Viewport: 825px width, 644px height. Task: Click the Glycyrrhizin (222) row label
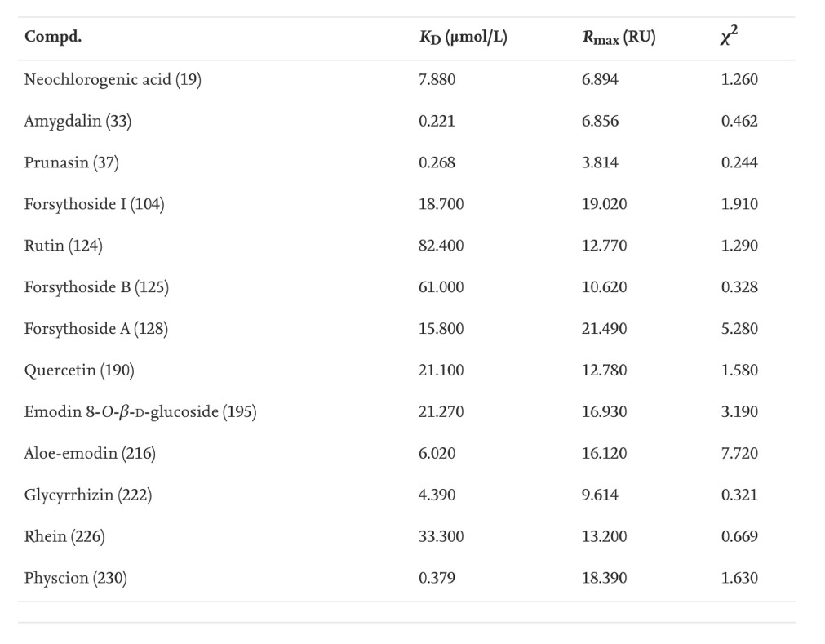[x=87, y=495]
